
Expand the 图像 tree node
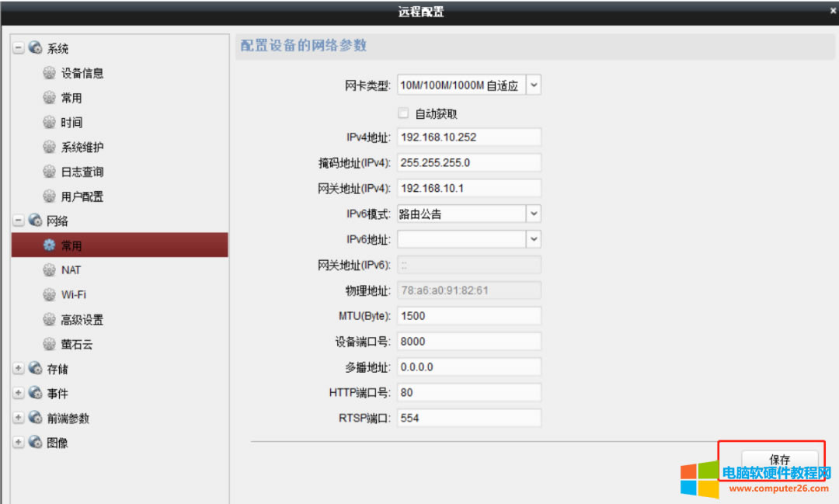18,442
